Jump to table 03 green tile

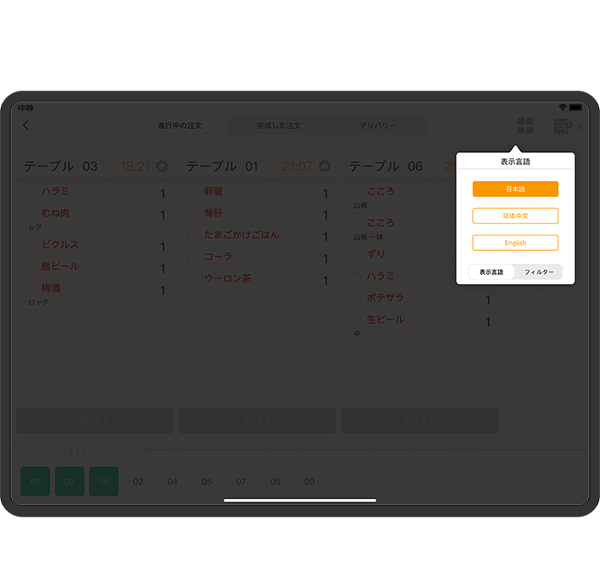pos(70,481)
